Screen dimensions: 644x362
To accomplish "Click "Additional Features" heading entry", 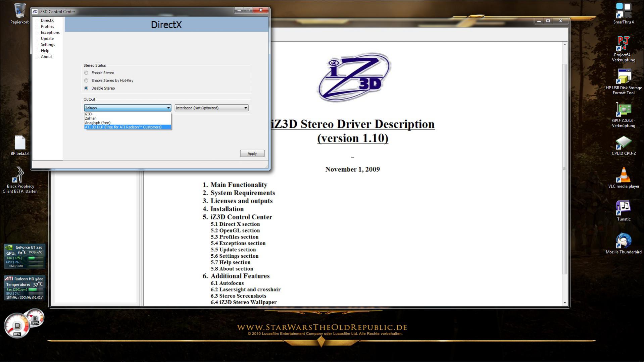I will [240, 276].
